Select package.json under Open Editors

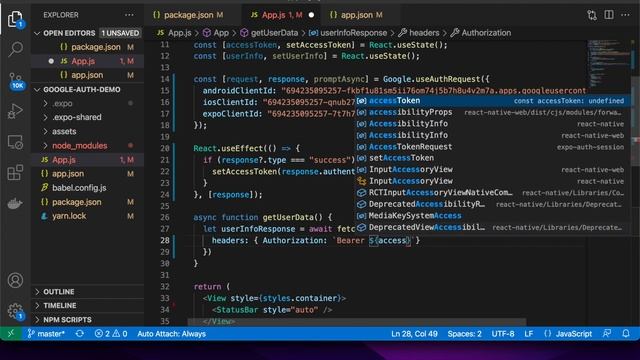coord(88,47)
